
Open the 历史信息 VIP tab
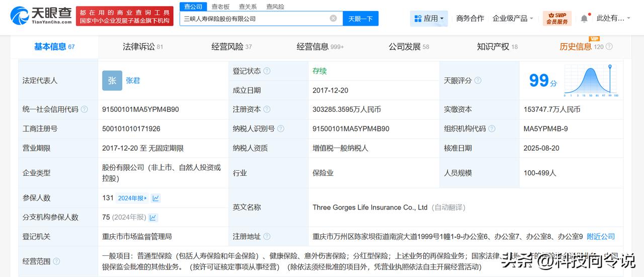pyautogui.click(x=581, y=47)
